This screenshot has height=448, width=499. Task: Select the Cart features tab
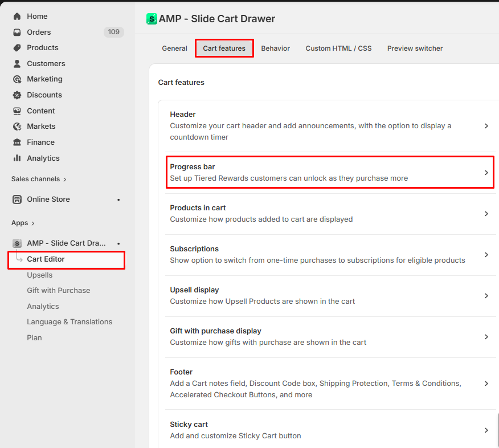click(224, 48)
